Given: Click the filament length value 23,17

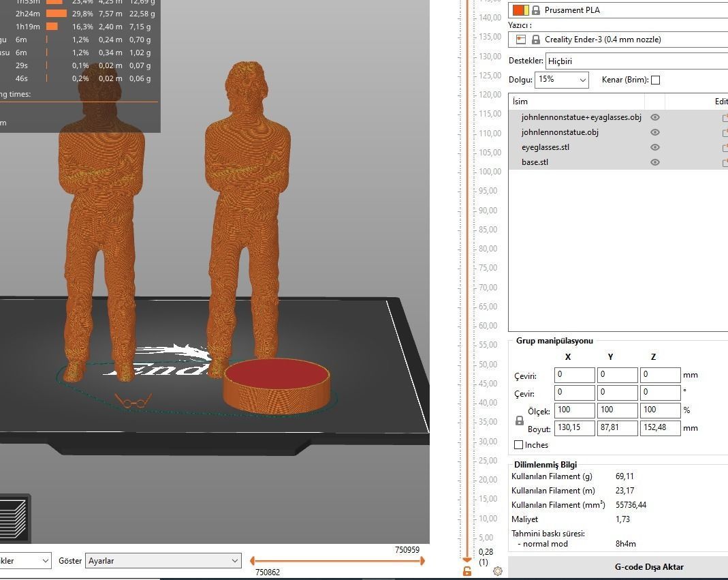Looking at the screenshot, I should pos(624,491).
